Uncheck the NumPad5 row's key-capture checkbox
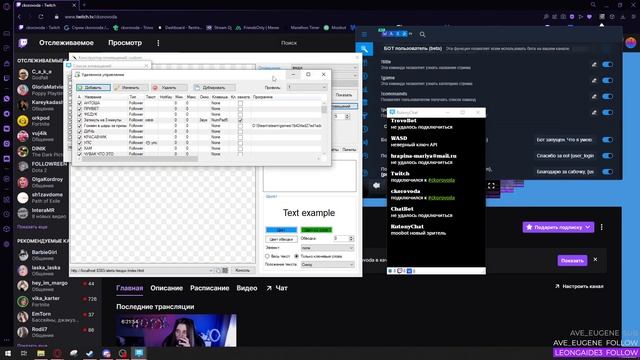The height and width of the screenshot is (360, 640). [x=240, y=120]
